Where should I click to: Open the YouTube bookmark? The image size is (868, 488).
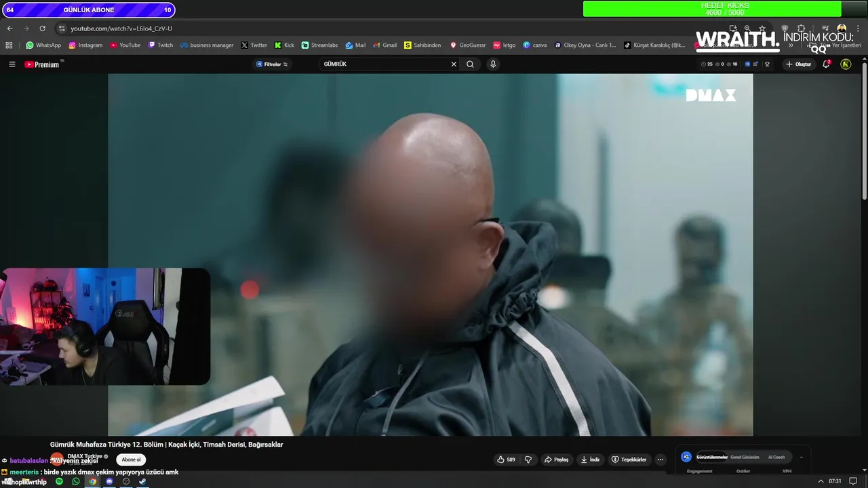tap(125, 45)
